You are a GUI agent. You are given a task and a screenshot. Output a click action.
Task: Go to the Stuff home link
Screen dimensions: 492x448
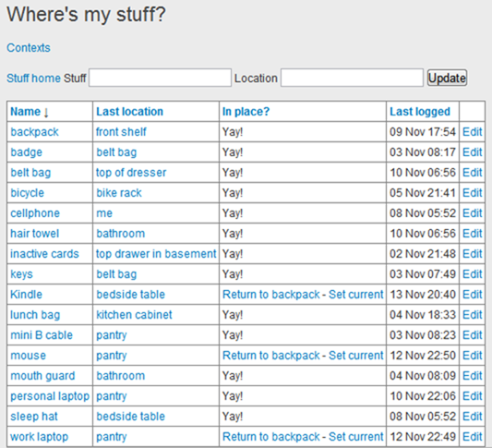(x=33, y=79)
